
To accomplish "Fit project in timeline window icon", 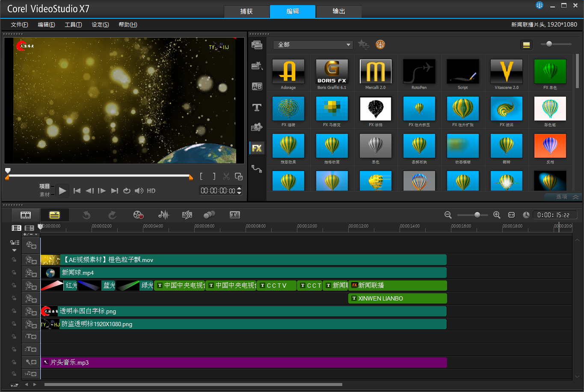I will click(511, 215).
